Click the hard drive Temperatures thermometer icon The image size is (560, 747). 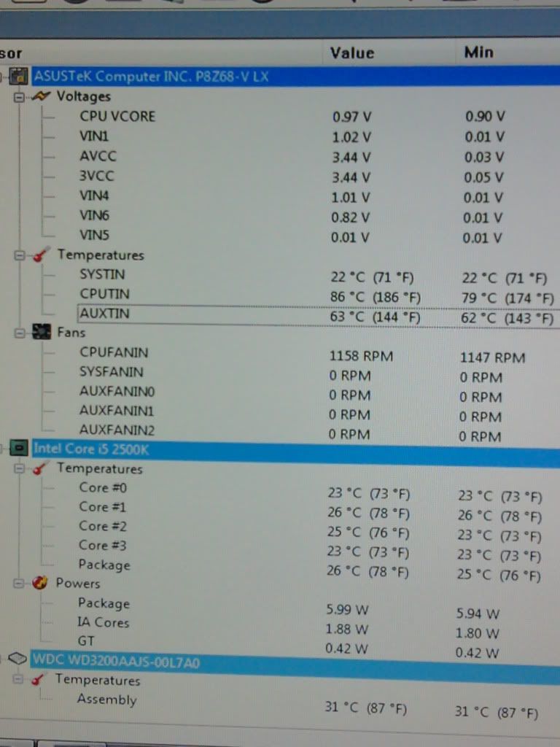(x=38, y=679)
